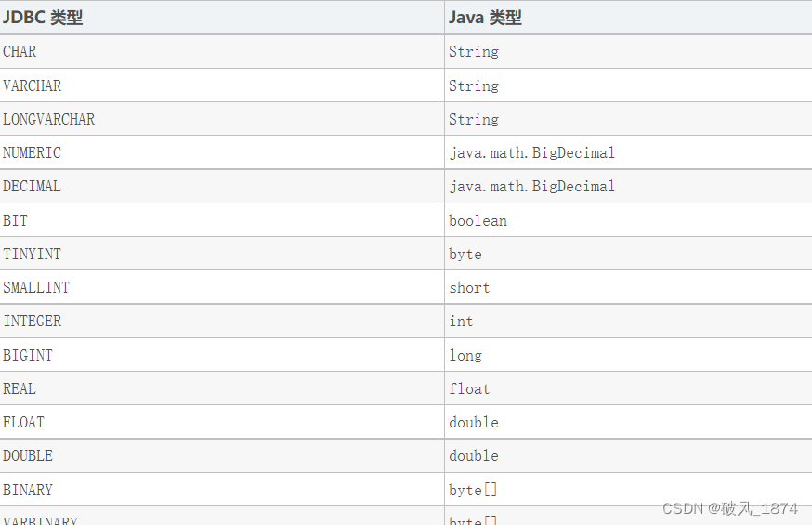The image size is (812, 525).
Task: Select the VARCHAR table cell
Action: click(x=222, y=85)
